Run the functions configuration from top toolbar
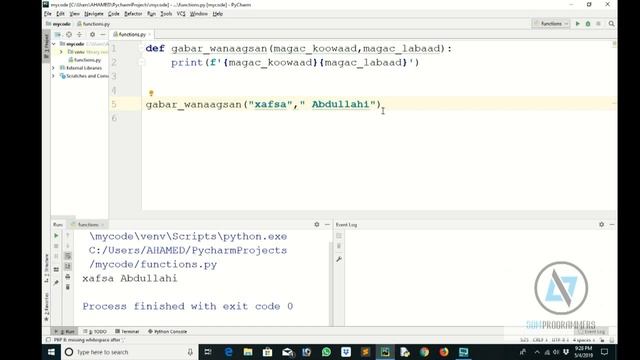The width and height of the screenshot is (640, 360). (578, 24)
